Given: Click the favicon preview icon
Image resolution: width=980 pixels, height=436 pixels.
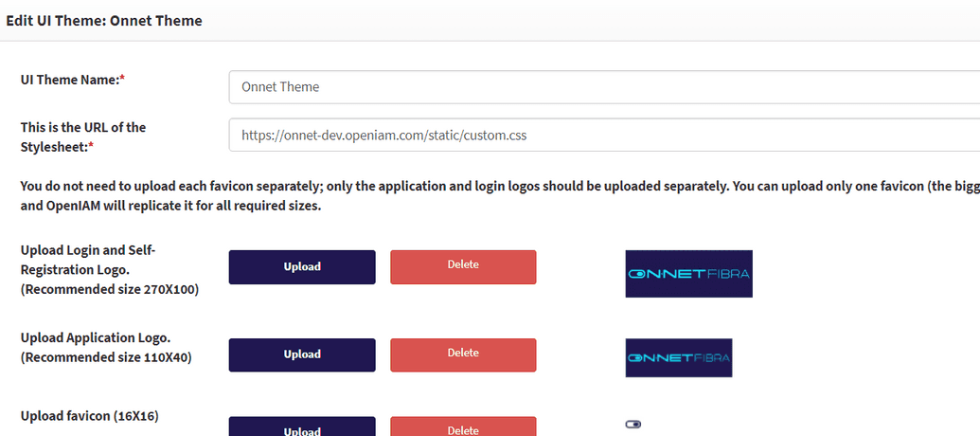Looking at the screenshot, I should (633, 424).
